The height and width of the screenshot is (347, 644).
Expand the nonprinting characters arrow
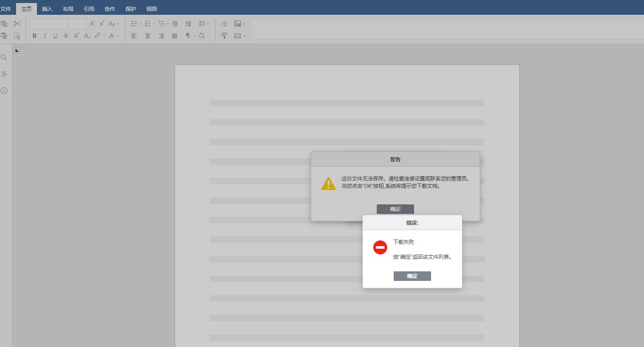[x=194, y=36]
